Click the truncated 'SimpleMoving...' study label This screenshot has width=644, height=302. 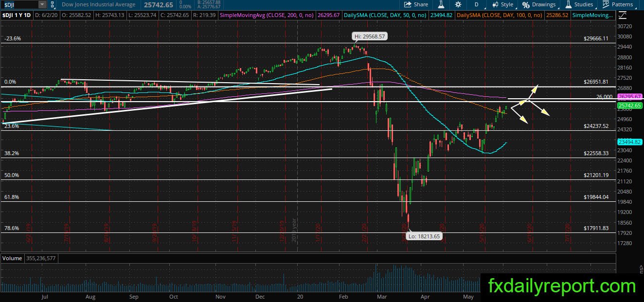click(x=593, y=16)
